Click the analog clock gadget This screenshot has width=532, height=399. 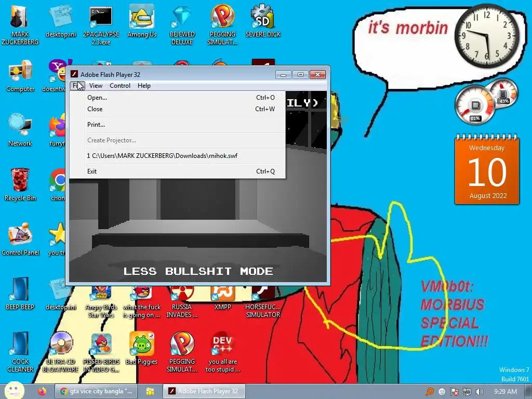point(486,36)
